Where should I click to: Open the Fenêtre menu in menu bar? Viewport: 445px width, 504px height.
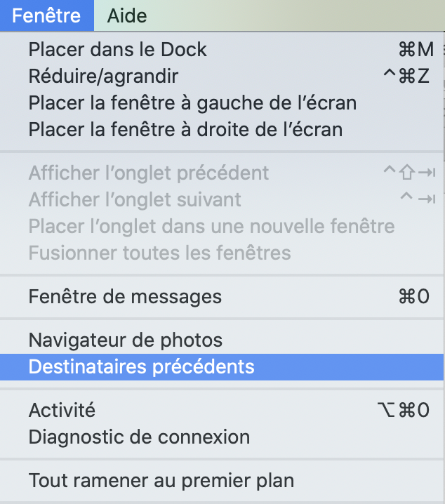pyautogui.click(x=46, y=15)
